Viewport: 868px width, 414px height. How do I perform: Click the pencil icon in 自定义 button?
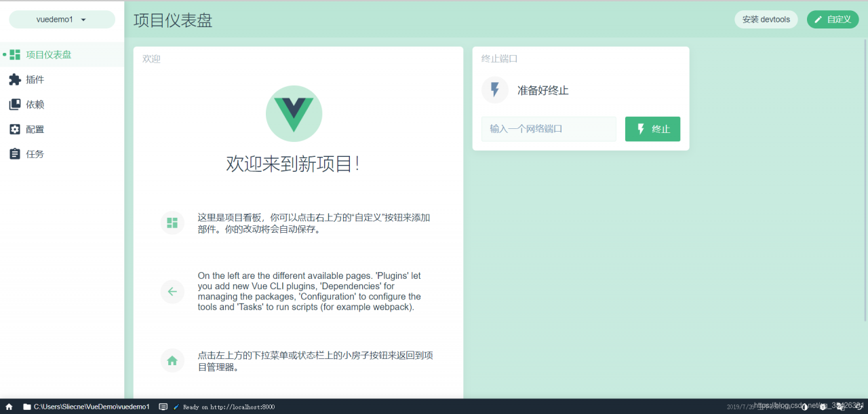click(x=818, y=20)
